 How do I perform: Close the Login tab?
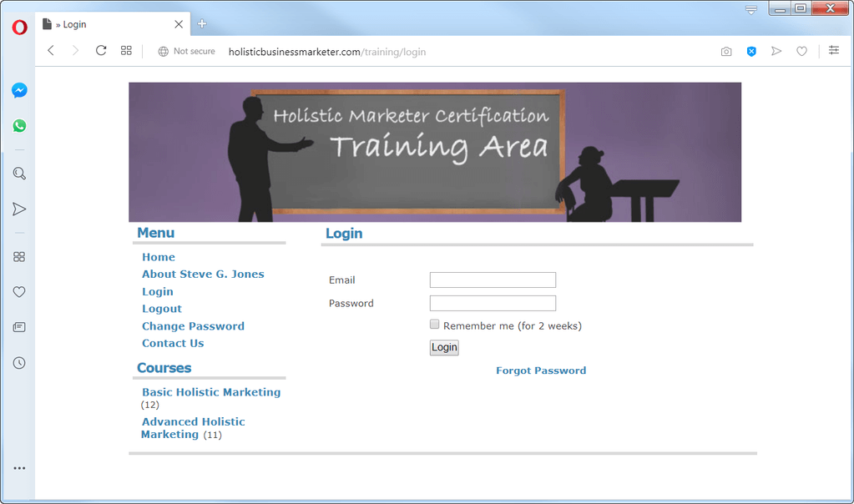[179, 24]
